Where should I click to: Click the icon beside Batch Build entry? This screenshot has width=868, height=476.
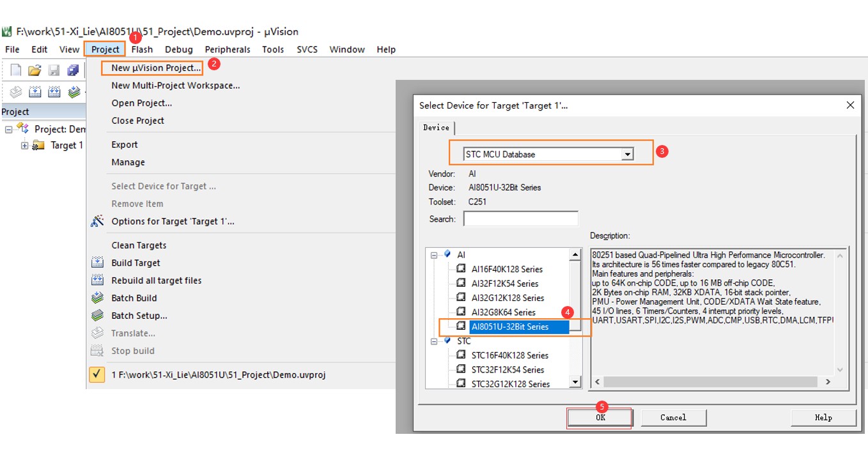coord(97,298)
